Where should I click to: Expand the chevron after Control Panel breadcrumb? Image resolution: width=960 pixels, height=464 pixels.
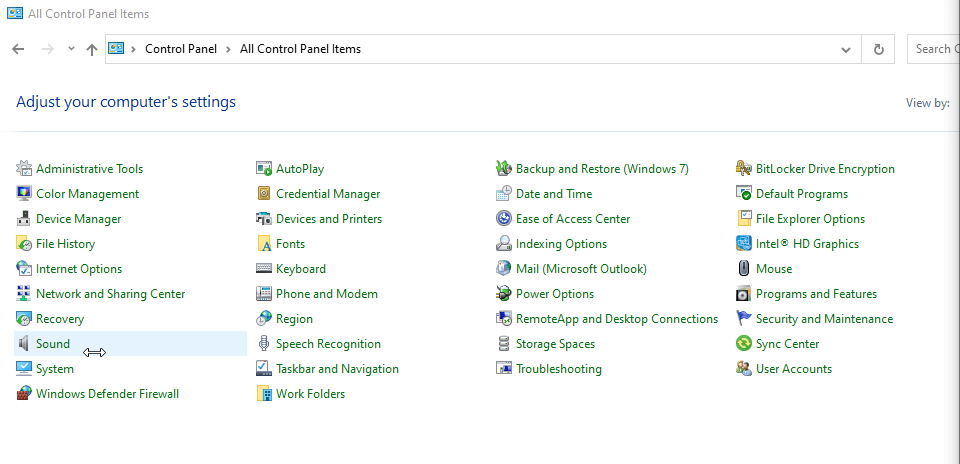pyautogui.click(x=228, y=49)
